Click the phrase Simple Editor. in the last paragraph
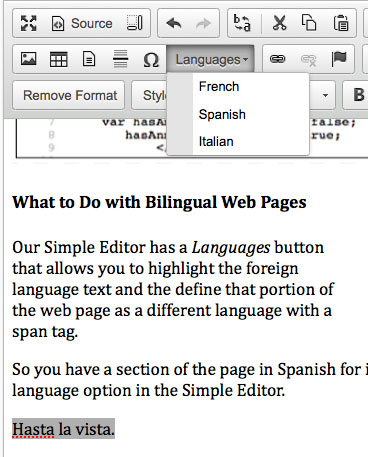The image size is (368, 457). (233, 390)
